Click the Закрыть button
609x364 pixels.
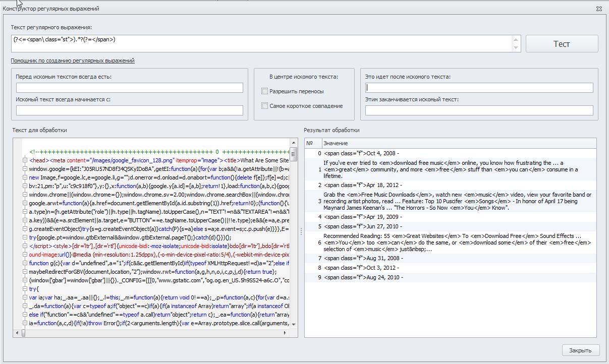(580, 350)
